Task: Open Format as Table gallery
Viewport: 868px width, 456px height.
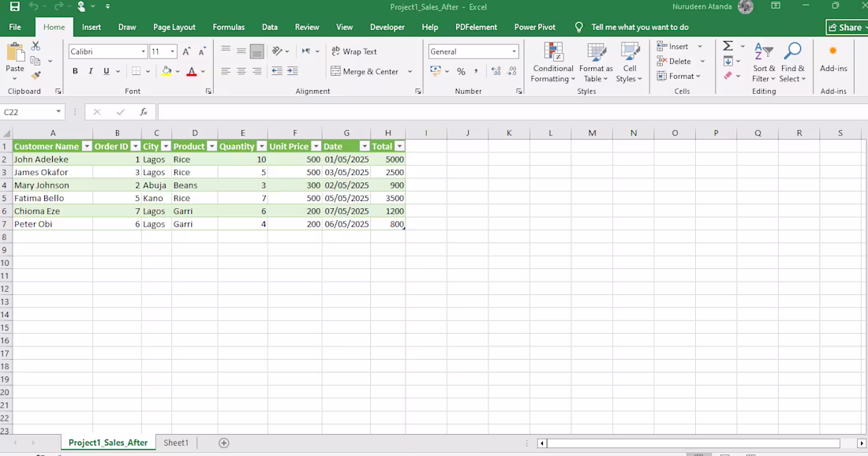Action: tap(597, 62)
